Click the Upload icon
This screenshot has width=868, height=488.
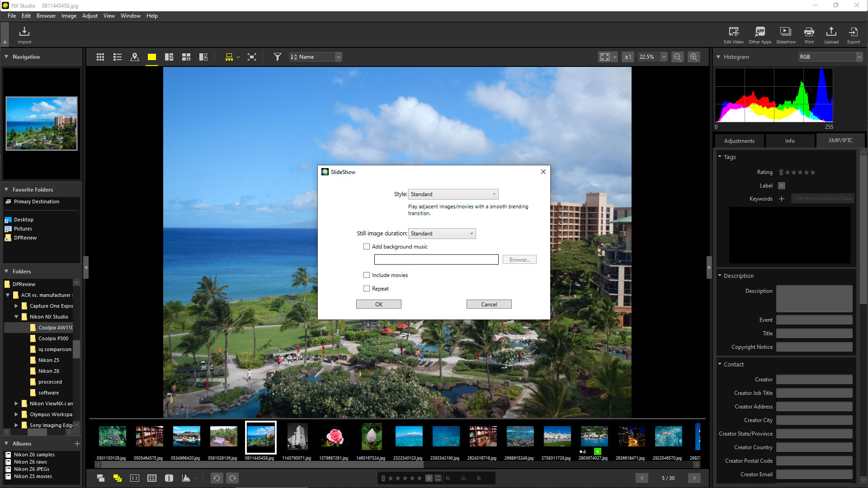(x=831, y=35)
